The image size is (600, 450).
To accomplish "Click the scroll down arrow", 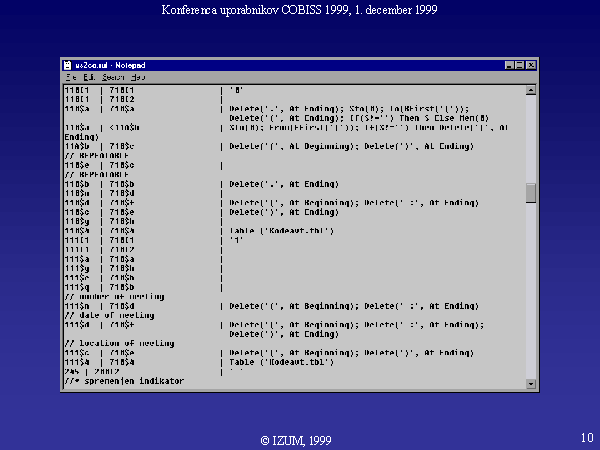I will coord(531,381).
